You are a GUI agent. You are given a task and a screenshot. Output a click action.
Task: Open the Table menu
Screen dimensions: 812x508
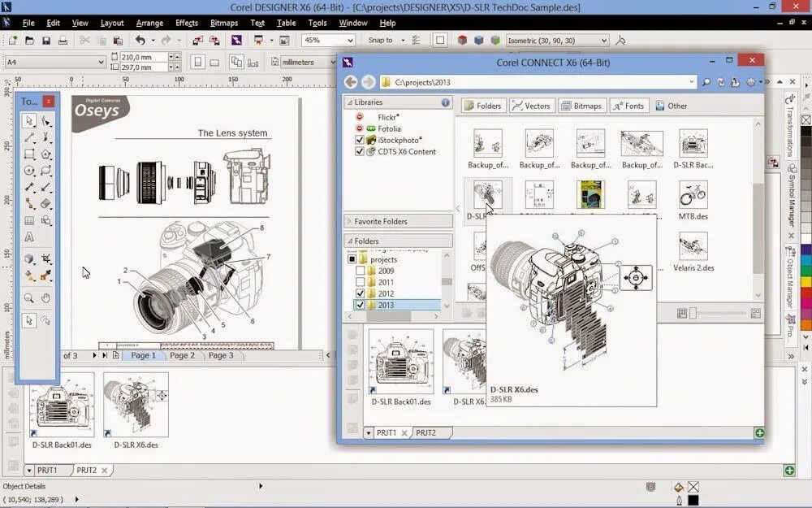[286, 23]
